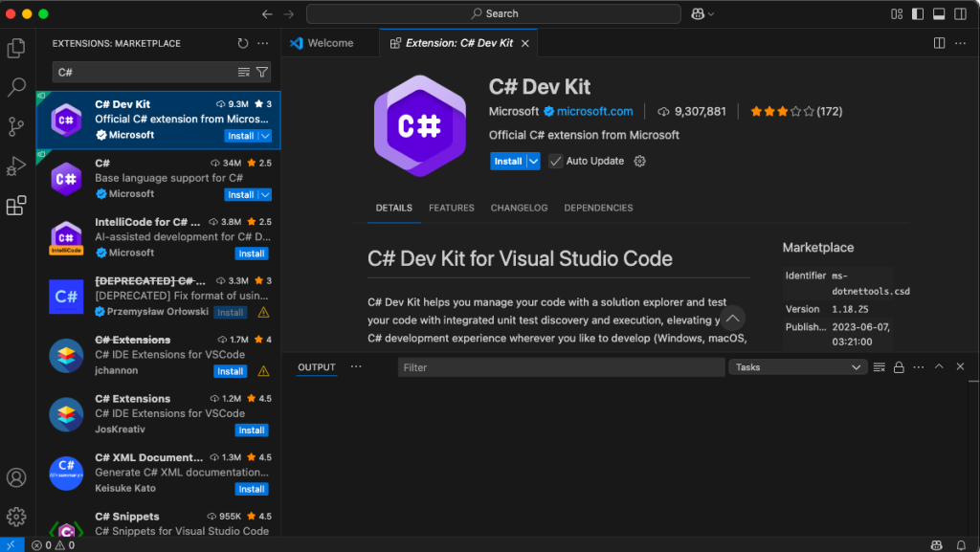Open the FEATURES tab

point(452,208)
